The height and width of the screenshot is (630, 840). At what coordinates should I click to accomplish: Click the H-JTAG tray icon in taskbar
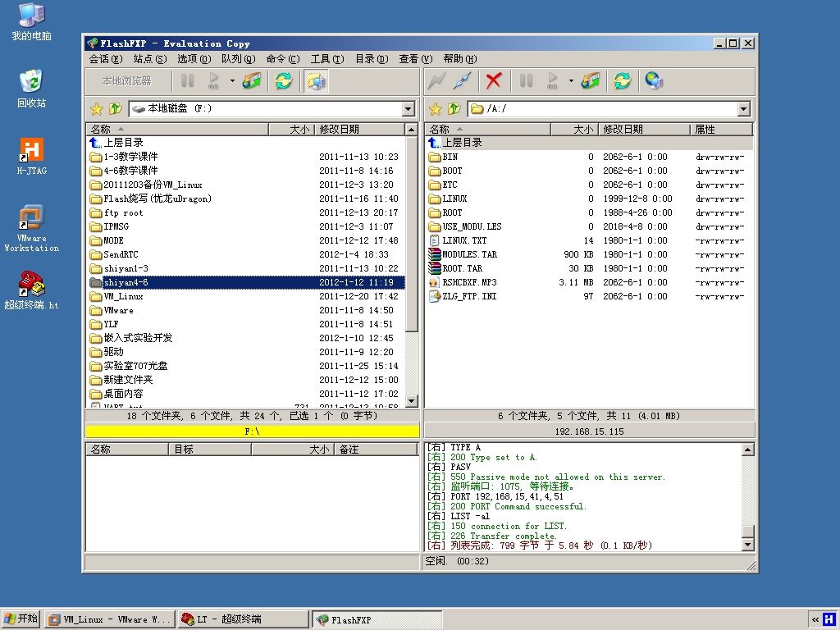[x=829, y=619]
